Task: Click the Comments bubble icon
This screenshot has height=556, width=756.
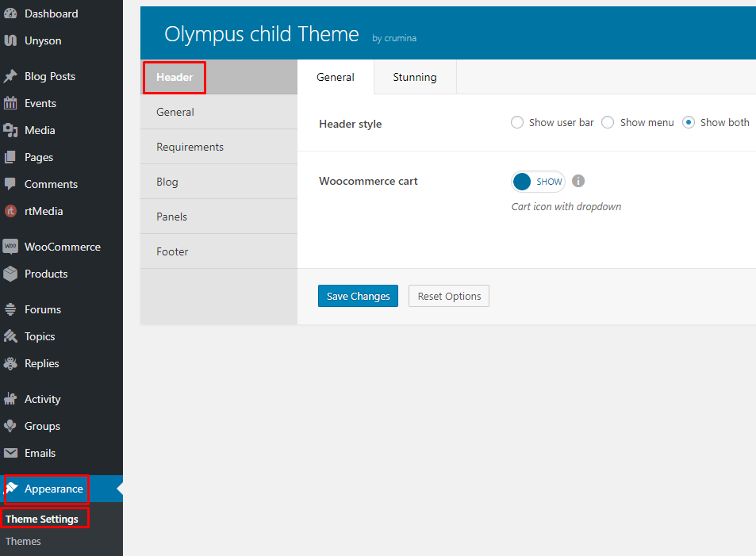Action: (x=10, y=184)
